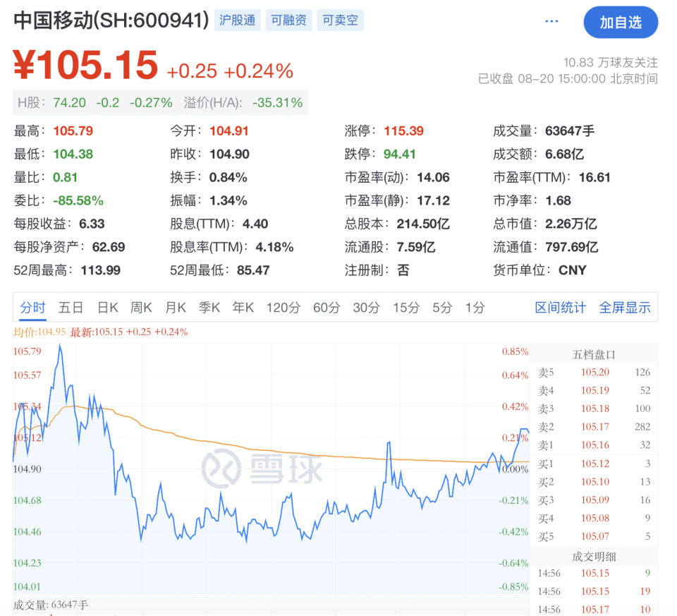Switch to the 15分 chart tab
The height and width of the screenshot is (616, 677).
pyautogui.click(x=406, y=308)
